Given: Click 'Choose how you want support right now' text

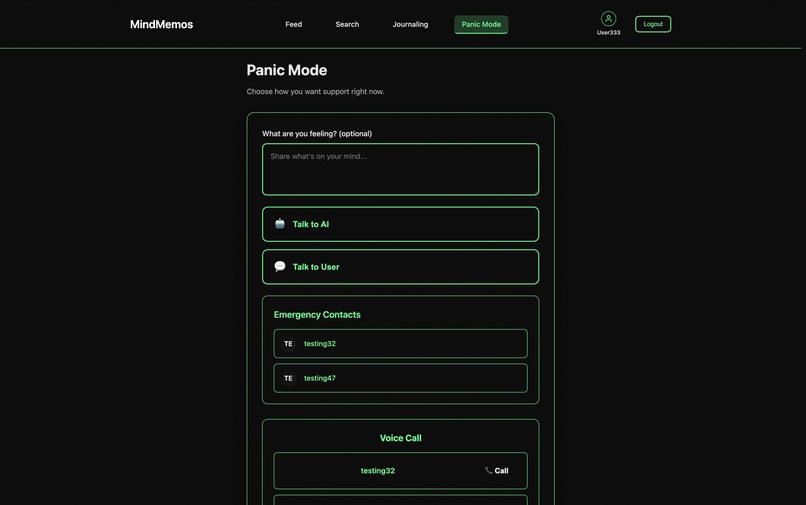Looking at the screenshot, I should [315, 92].
